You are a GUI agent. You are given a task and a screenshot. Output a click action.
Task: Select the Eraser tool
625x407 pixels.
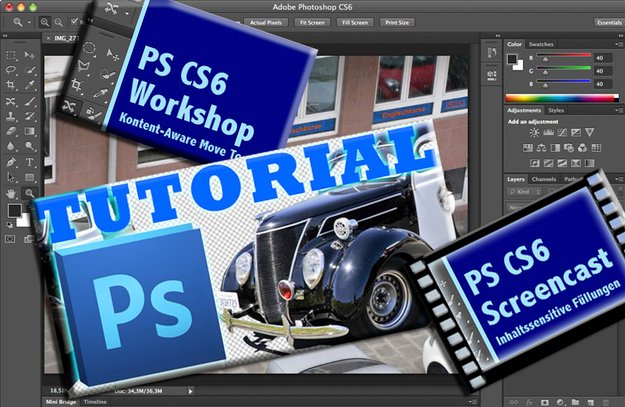click(x=11, y=131)
